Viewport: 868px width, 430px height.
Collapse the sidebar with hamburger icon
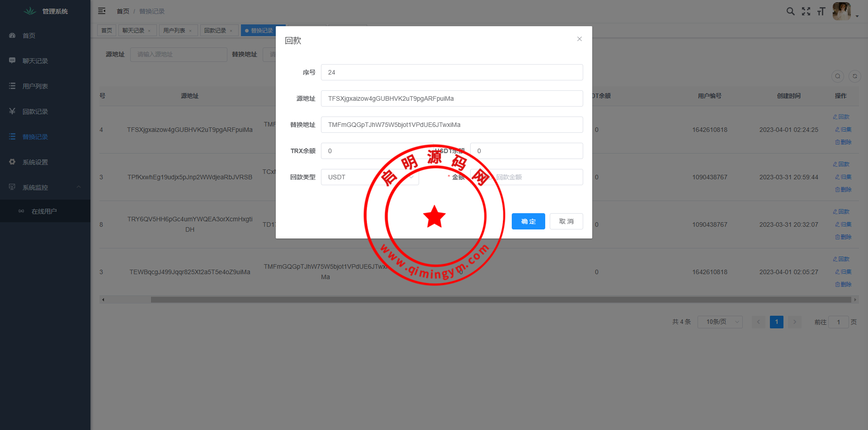[102, 11]
